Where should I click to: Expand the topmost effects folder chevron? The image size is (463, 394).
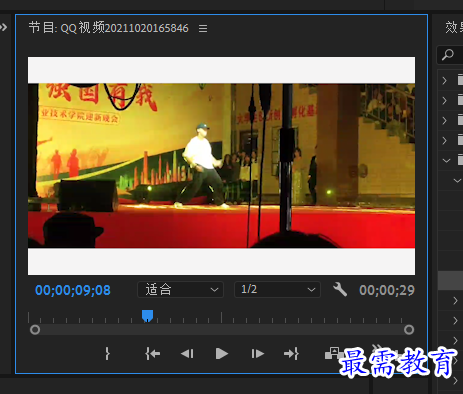[444, 80]
